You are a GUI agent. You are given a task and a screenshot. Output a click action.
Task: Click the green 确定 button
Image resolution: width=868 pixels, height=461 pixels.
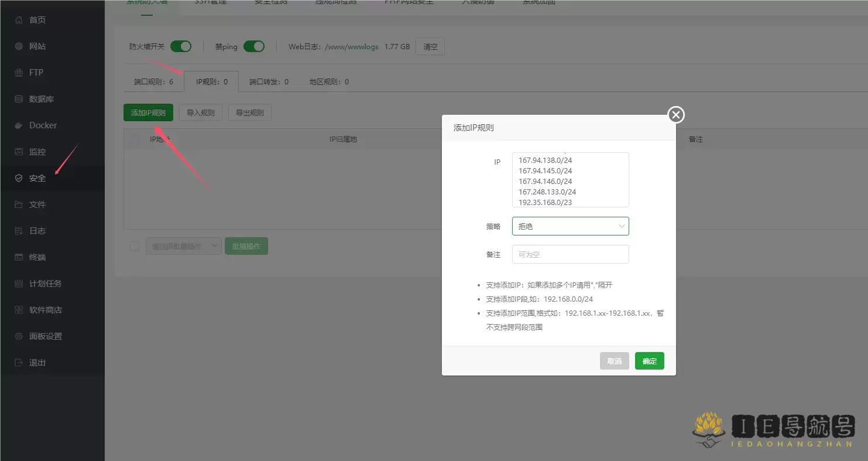click(x=649, y=361)
